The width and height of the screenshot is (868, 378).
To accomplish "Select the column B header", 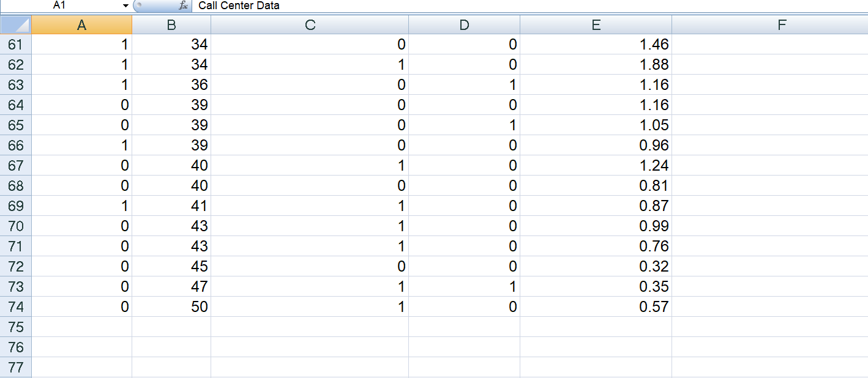I will 171,25.
